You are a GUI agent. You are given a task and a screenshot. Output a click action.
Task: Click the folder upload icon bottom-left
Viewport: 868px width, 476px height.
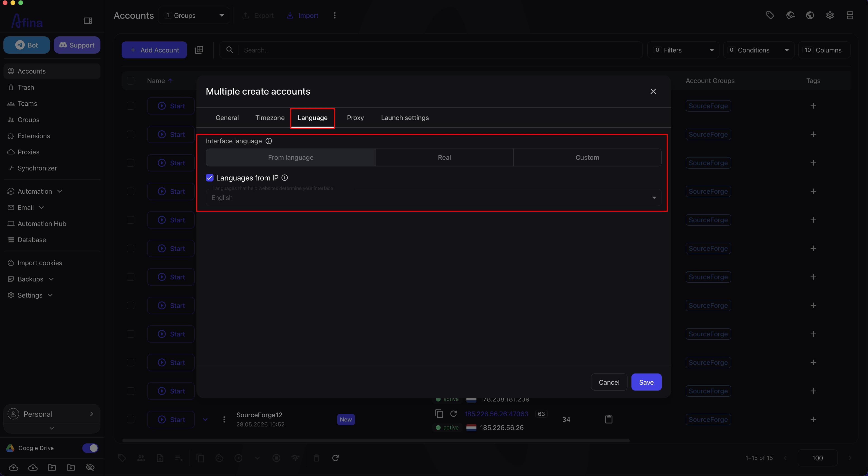[x=52, y=467]
